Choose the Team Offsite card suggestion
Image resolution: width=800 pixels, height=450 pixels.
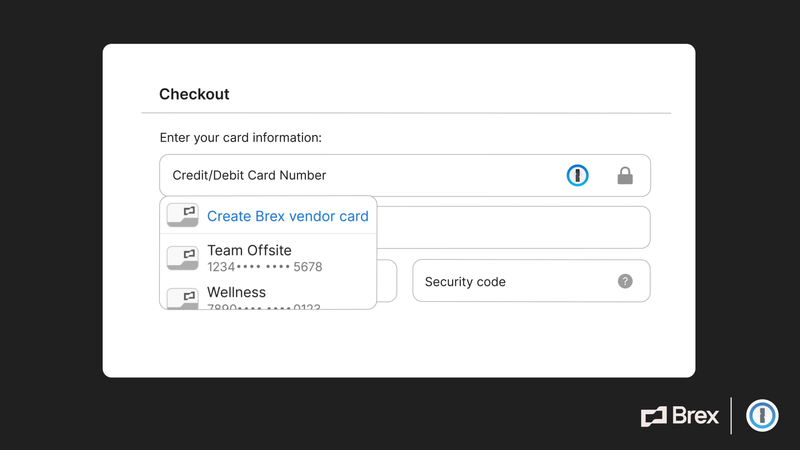268,258
